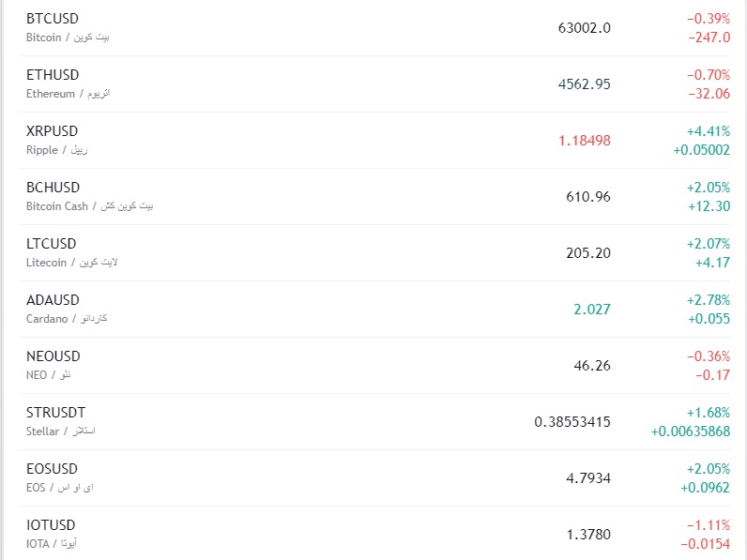Select the STRUSDT Stellar ticker
Image resolution: width=747 pixels, height=560 pixels.
[x=56, y=413]
